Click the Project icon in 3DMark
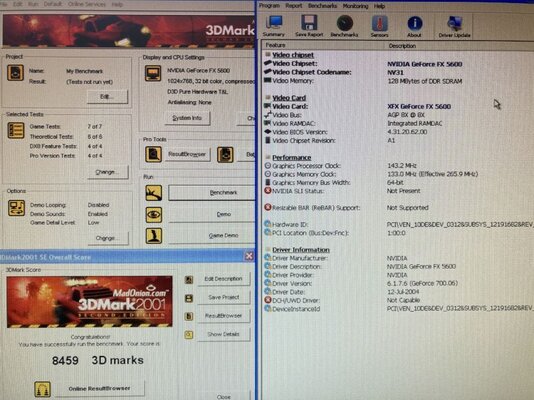Image resolution: width=534 pixels, height=400 pixels. pyautogui.click(x=16, y=73)
